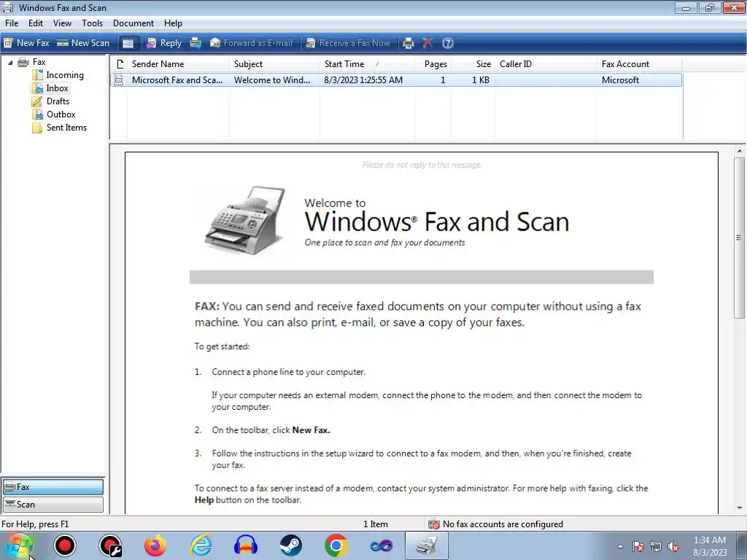Click the record-with-wrench taskbar icon
This screenshot has height=560, width=747.
point(110,545)
